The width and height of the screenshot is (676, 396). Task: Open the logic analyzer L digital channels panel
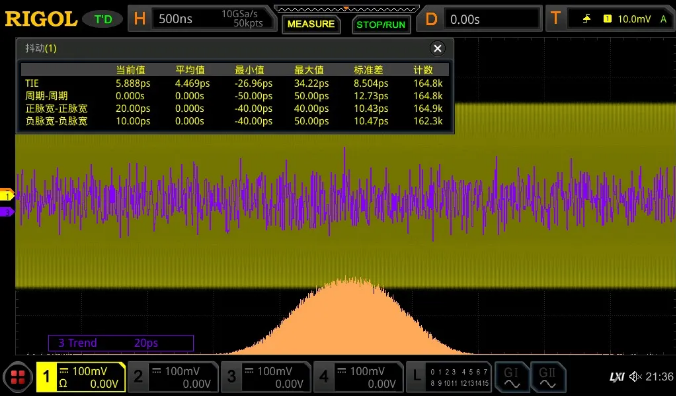(x=449, y=377)
